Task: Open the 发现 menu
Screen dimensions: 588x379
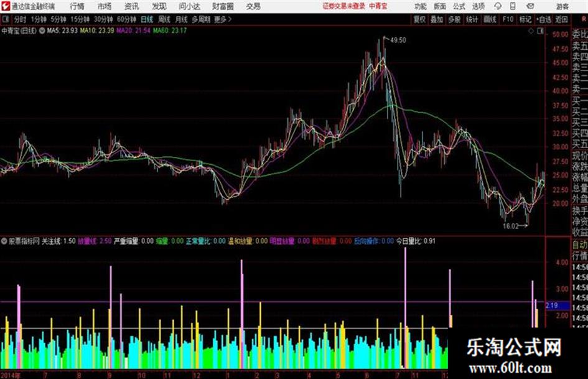Action: pyautogui.click(x=159, y=6)
